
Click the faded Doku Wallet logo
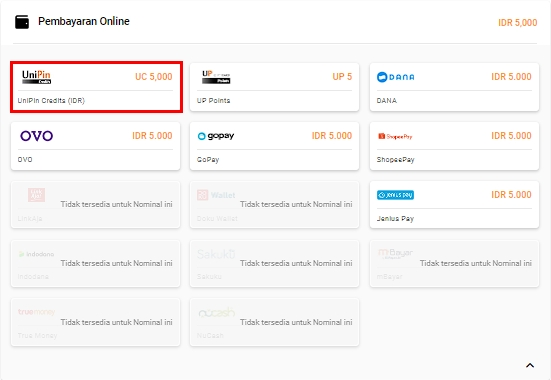coord(216,195)
